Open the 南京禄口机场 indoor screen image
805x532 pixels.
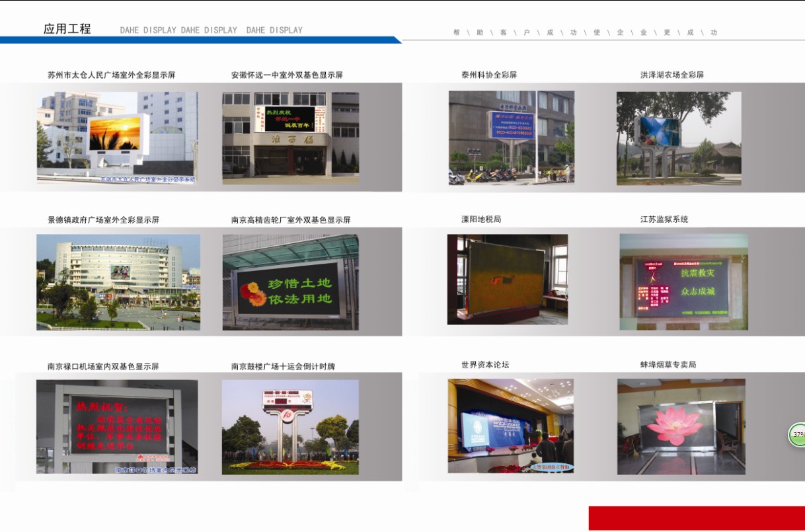point(118,428)
